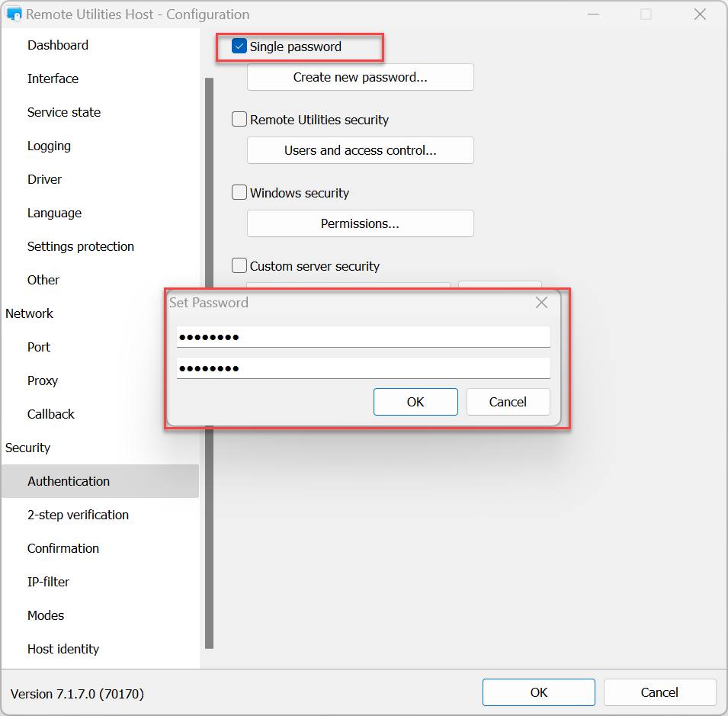Cancel the Set Password dialog
Screen dimensions: 728x716
508,402
